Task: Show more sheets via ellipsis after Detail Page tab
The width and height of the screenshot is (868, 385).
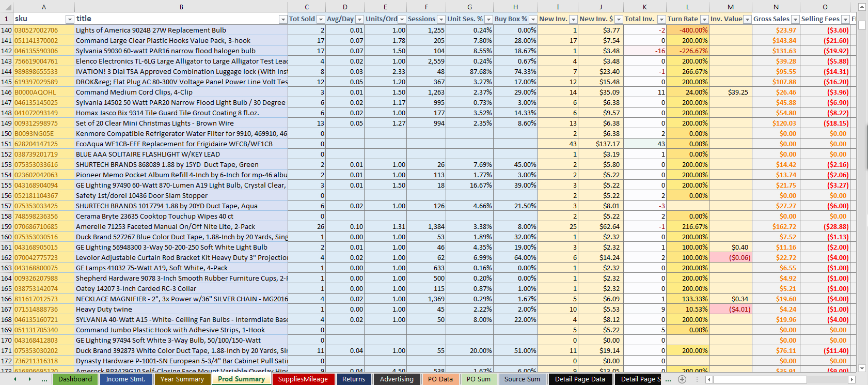Action: coord(668,379)
